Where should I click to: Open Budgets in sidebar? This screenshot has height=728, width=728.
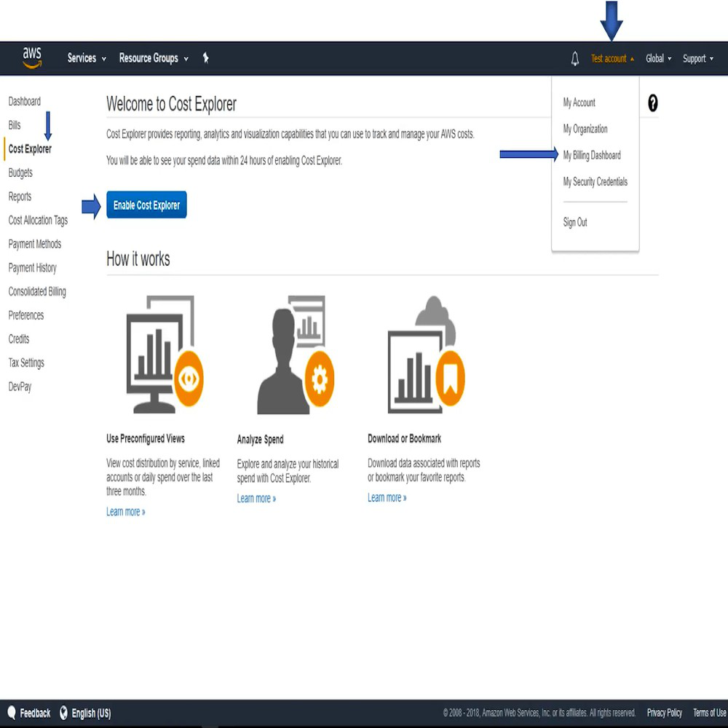point(20,173)
